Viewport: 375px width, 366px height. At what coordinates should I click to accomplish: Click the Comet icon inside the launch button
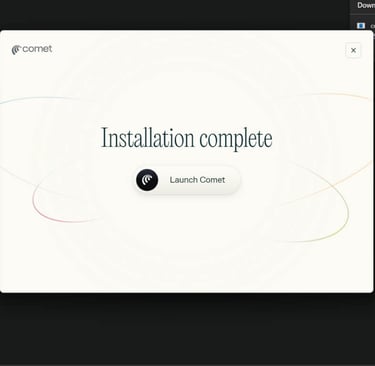[x=147, y=180]
